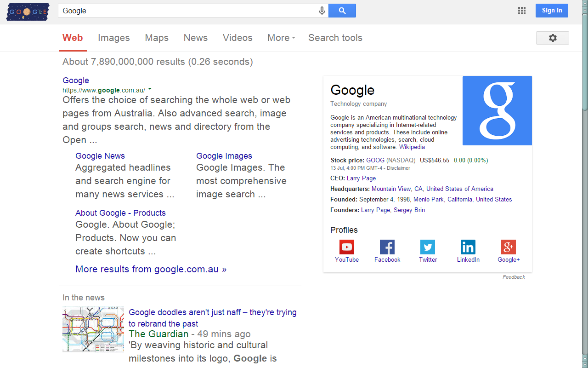Click the large blue Google g logo
This screenshot has width=588, height=368.
click(497, 110)
